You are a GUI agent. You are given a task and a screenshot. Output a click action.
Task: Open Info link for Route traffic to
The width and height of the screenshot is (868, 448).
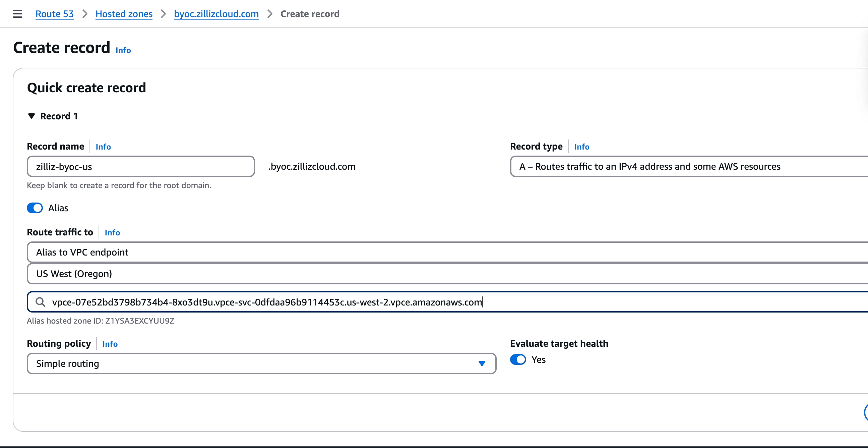pyautogui.click(x=112, y=232)
